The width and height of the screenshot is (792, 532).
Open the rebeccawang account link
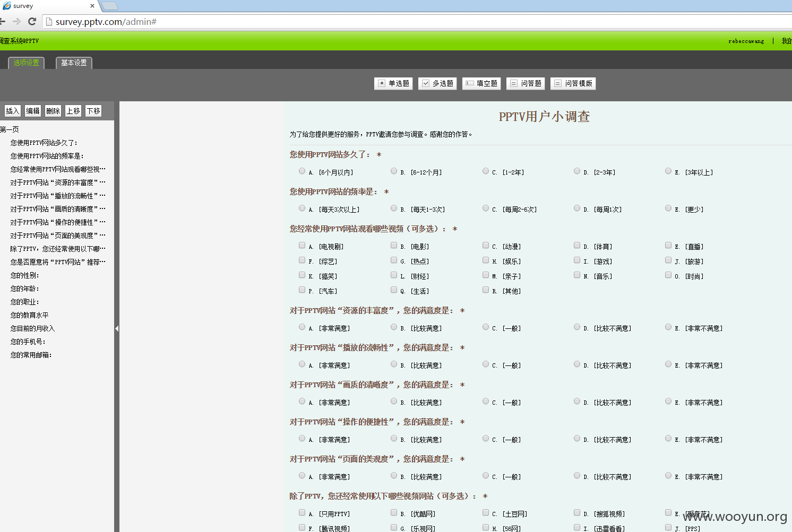(x=746, y=41)
